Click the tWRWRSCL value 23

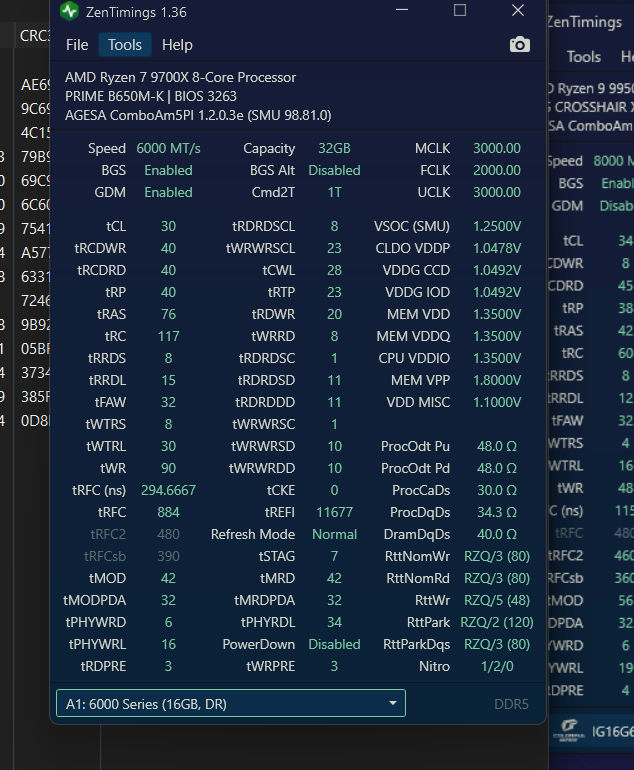click(334, 248)
